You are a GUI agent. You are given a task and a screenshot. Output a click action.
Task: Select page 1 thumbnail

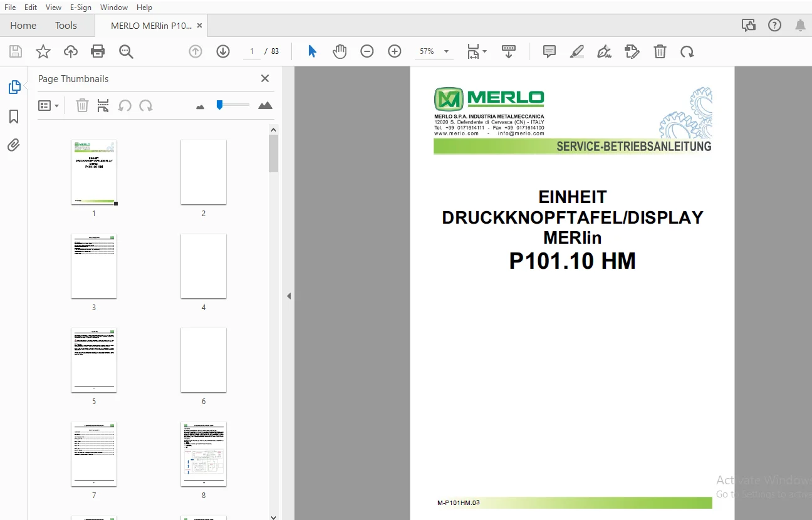tap(94, 172)
